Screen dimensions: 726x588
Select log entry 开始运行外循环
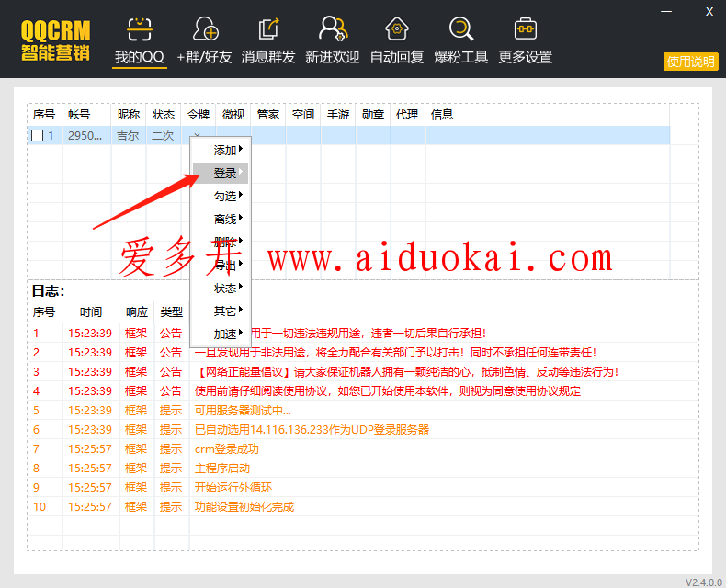[363, 488]
